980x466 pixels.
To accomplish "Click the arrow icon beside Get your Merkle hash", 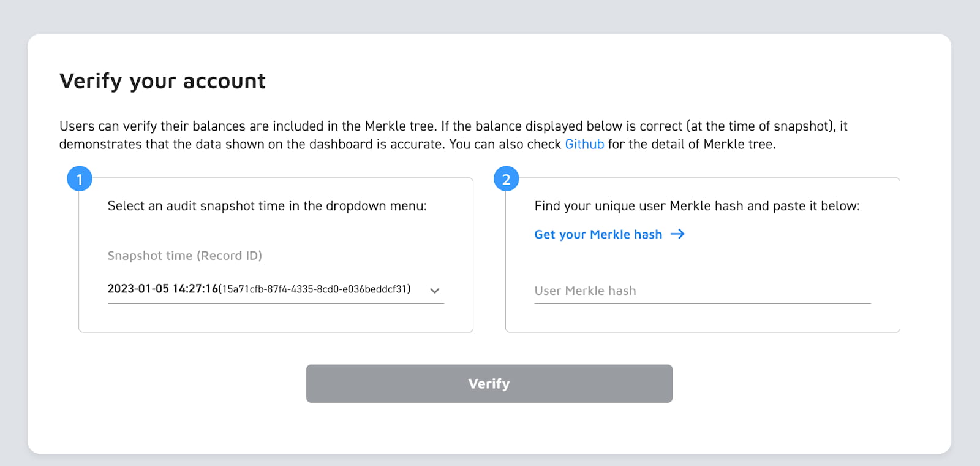I will [677, 234].
